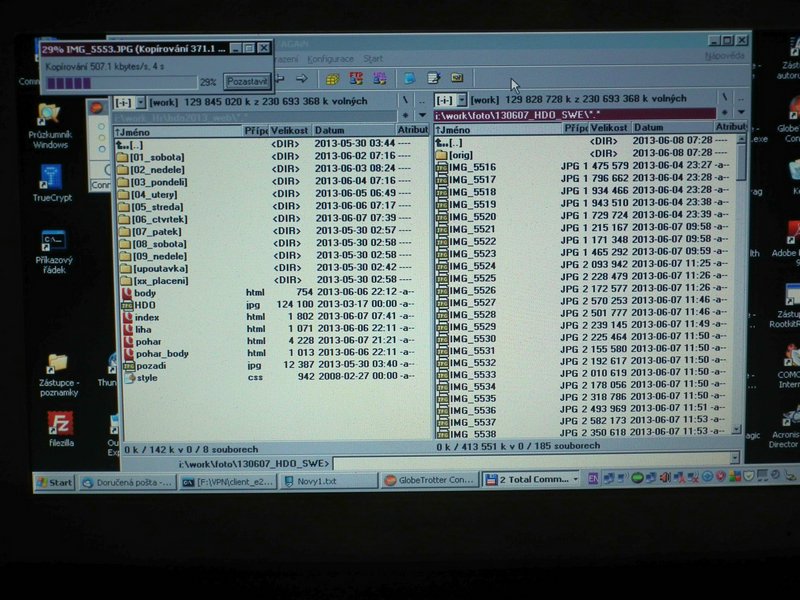The height and width of the screenshot is (600, 800).
Task: Click the copy progress bar
Action: click(x=121, y=83)
